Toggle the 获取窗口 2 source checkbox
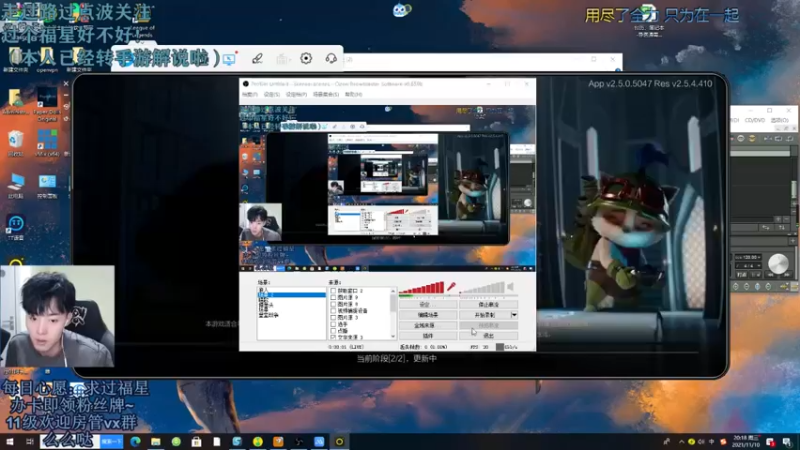The image size is (800, 450). (x=333, y=291)
